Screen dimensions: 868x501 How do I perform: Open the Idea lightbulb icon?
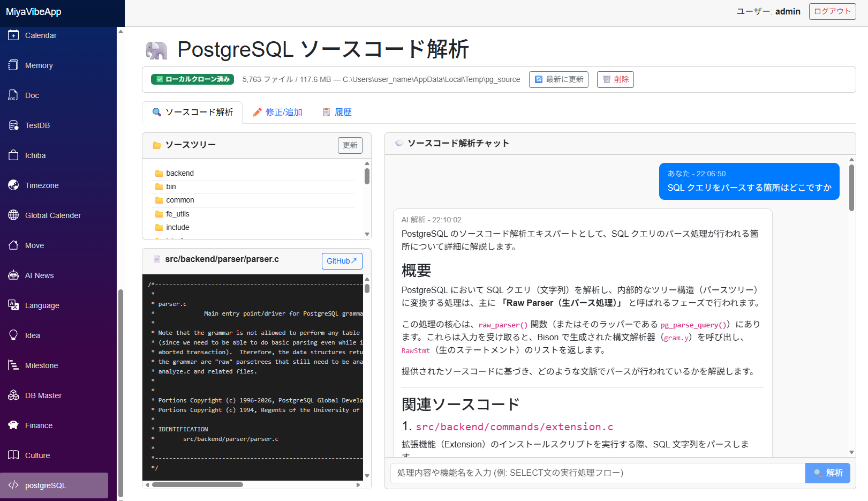coord(13,335)
